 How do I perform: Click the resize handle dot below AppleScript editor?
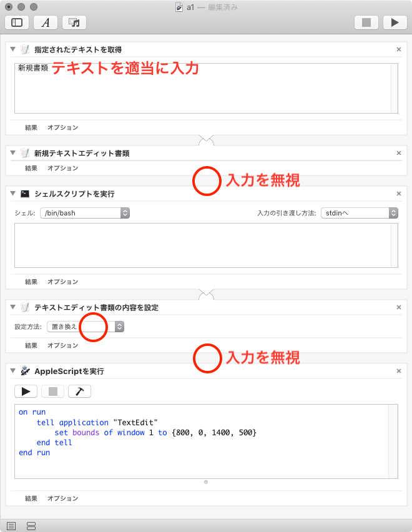tap(206, 482)
